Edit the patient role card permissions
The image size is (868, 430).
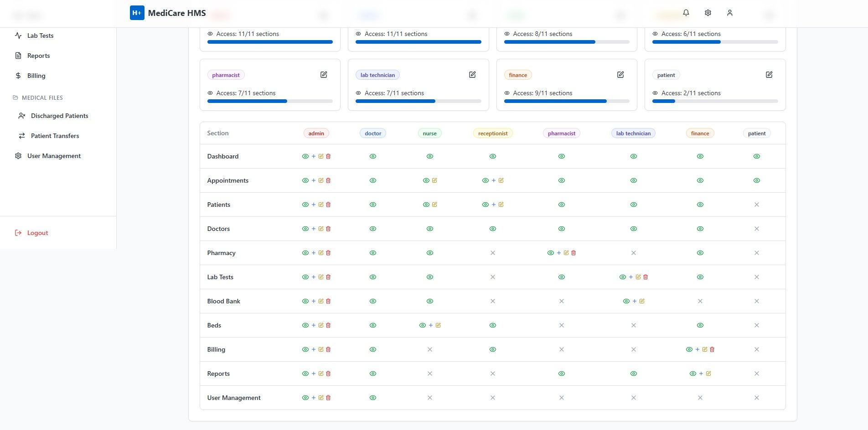(769, 75)
